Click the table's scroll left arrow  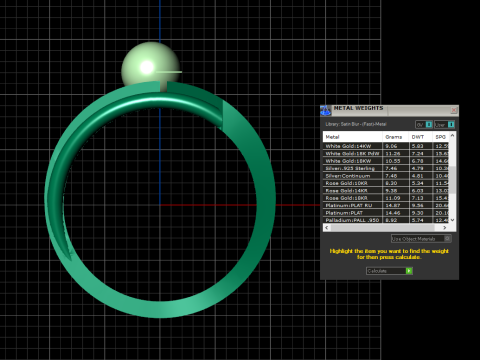click(327, 228)
